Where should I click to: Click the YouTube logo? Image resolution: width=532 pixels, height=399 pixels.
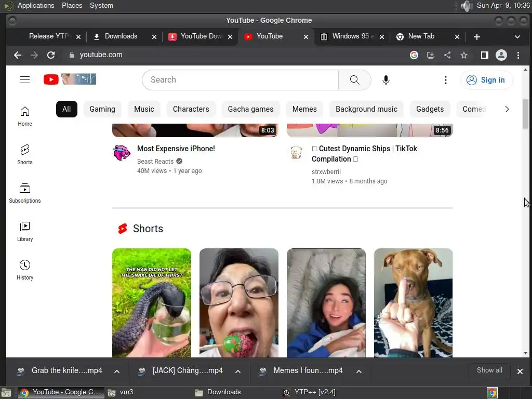pyautogui.click(x=70, y=79)
